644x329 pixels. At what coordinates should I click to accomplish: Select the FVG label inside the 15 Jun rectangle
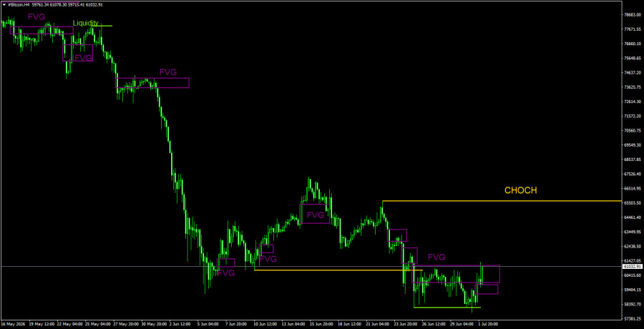click(316, 215)
